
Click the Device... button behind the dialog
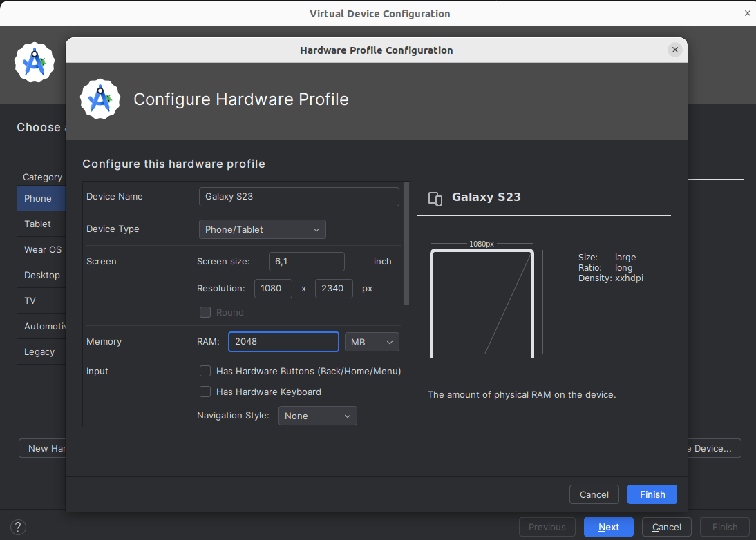coord(714,448)
